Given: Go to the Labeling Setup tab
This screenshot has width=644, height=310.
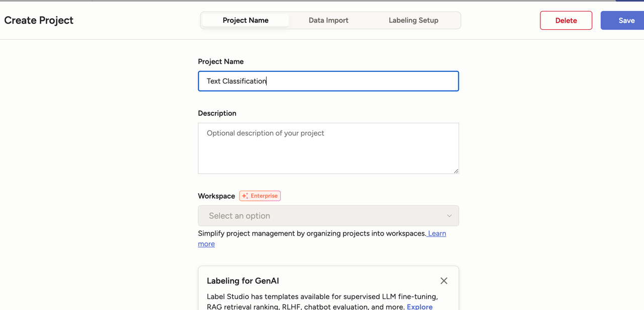Looking at the screenshot, I should tap(414, 20).
